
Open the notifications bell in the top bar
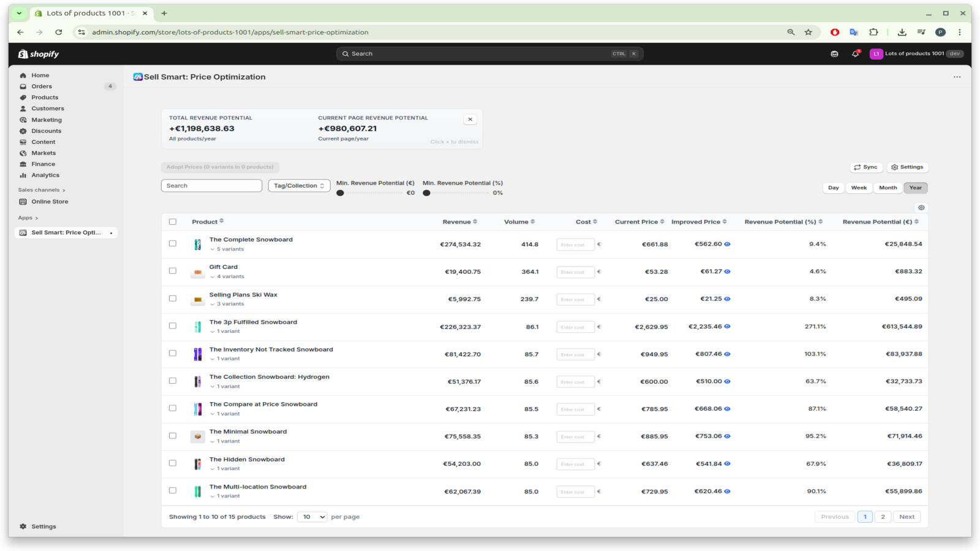click(x=854, y=53)
